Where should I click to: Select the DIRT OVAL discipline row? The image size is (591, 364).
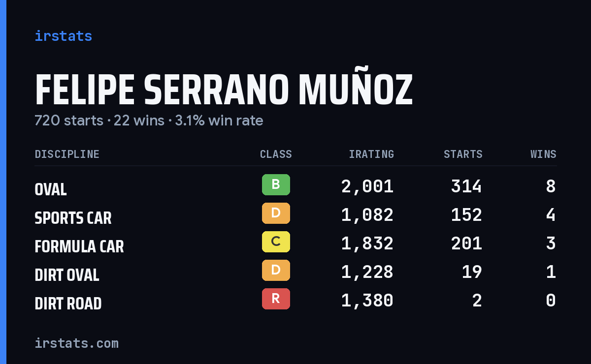tap(295, 272)
